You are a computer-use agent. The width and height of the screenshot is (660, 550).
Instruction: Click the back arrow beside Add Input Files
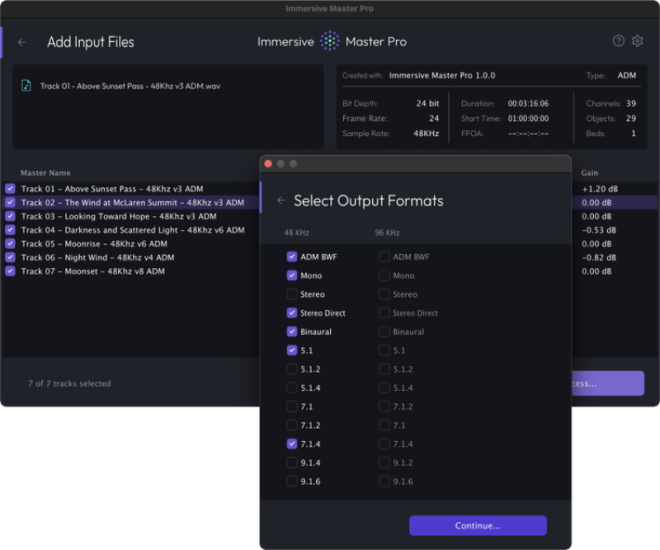(x=22, y=42)
